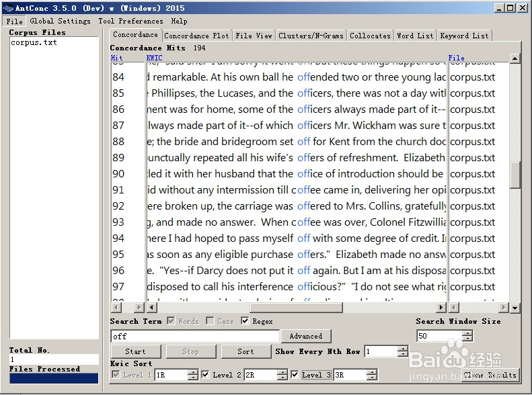Click KWIC scrollbar right arrow
Image resolution: width=532 pixels, height=395 pixels.
point(441,308)
